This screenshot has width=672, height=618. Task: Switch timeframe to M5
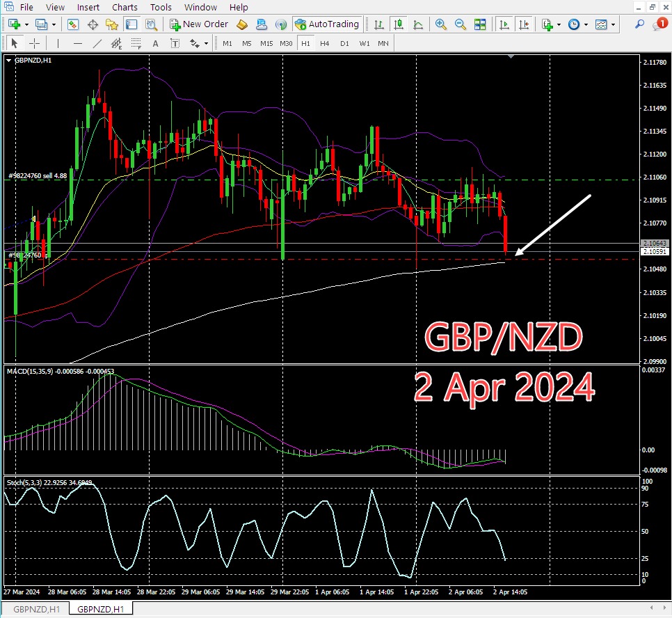(247, 43)
